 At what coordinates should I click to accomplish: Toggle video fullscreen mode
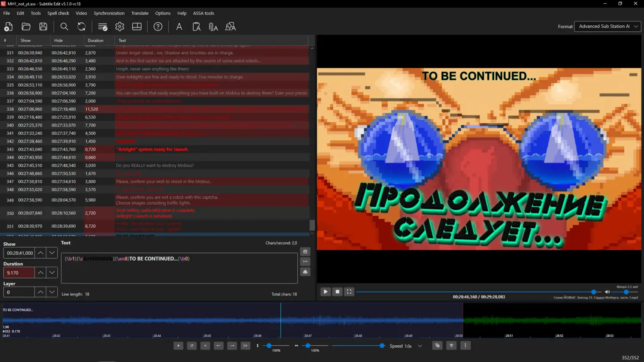(x=349, y=292)
